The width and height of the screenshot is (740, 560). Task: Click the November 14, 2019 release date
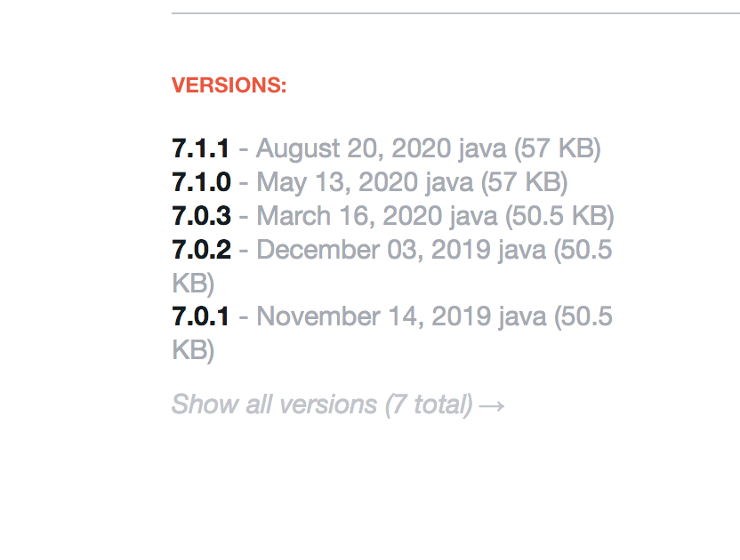pos(374,317)
